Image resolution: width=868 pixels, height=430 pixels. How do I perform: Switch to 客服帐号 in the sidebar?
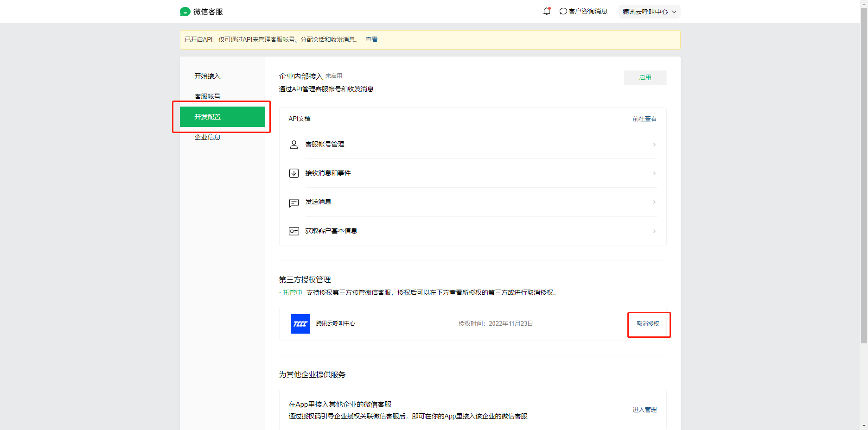pos(207,96)
